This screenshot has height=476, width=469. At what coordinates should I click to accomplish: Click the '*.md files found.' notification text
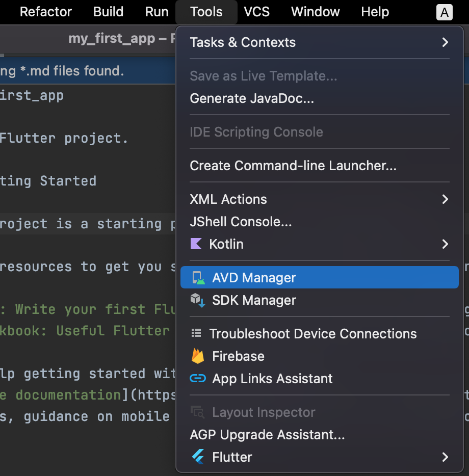[72, 71]
